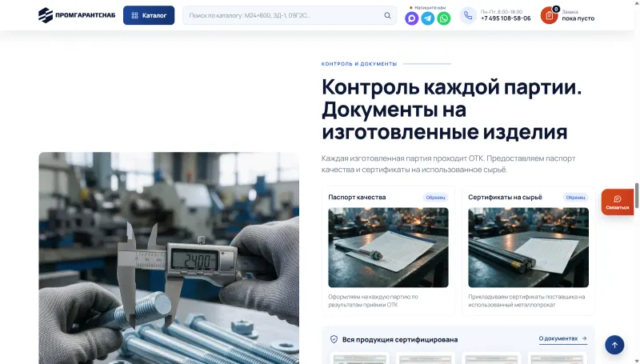Click the 'пока пусто' order status text
The height and width of the screenshot is (364, 640).
point(578,18)
